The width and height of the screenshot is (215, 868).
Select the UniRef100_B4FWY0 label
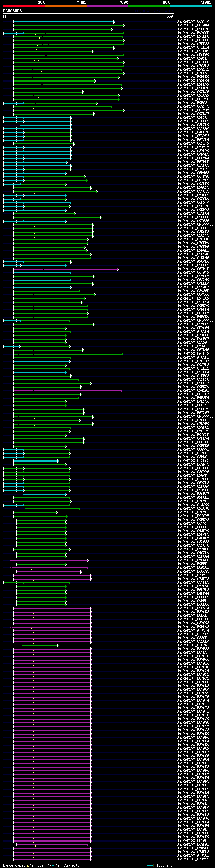(x=193, y=132)
